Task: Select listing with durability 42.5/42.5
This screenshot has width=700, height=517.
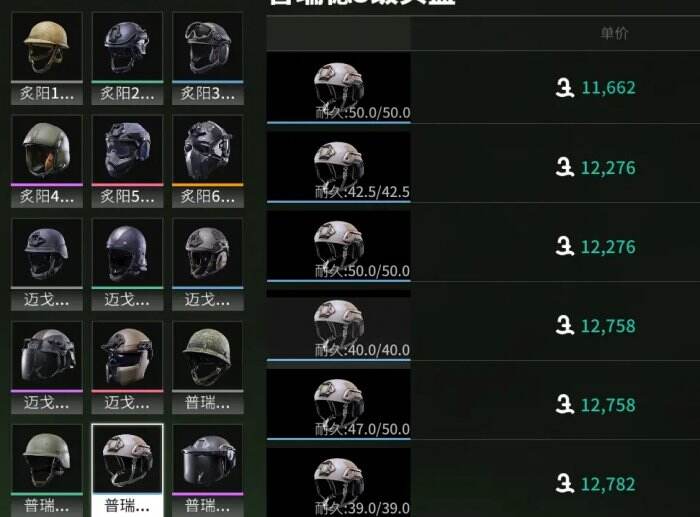Action: [483, 167]
